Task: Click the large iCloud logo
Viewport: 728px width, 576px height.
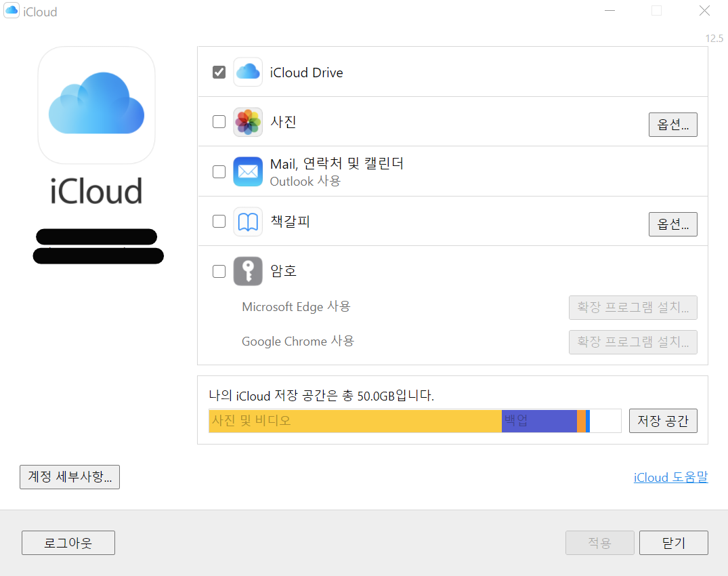Action: [x=97, y=105]
